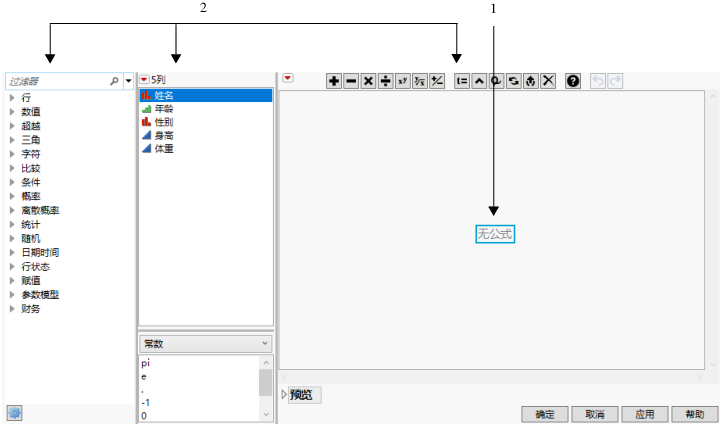The height and width of the screenshot is (426, 722).
Task: Click the 帮助 button
Action: 695,414
